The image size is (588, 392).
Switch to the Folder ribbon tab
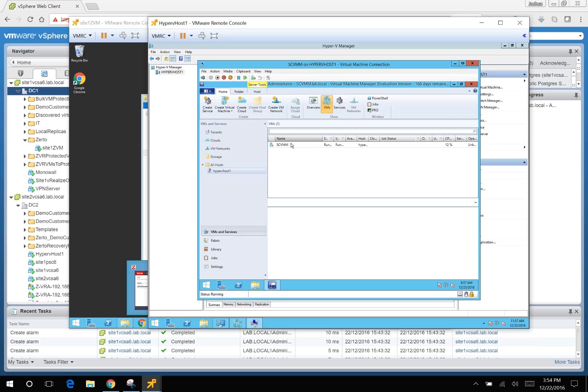click(x=239, y=91)
